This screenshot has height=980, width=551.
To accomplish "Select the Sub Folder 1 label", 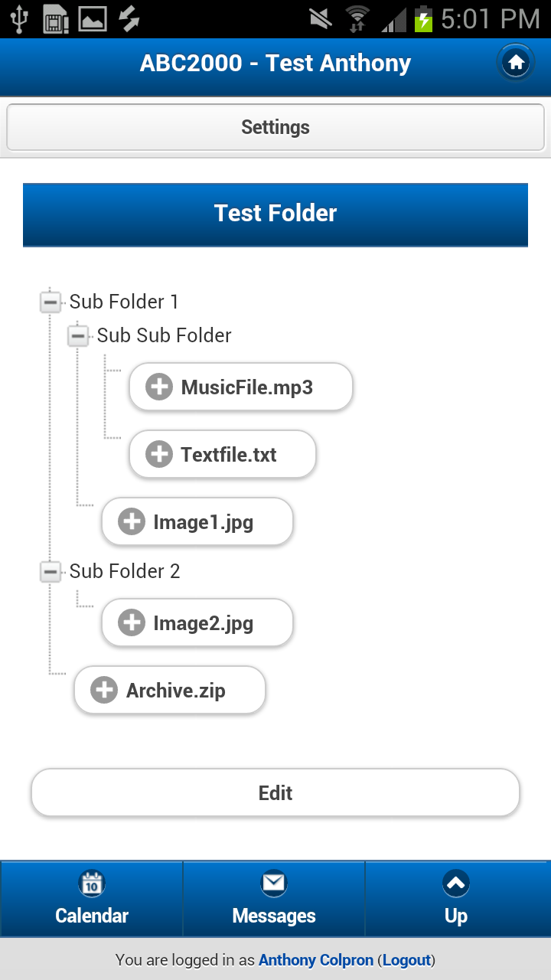I will click(124, 302).
